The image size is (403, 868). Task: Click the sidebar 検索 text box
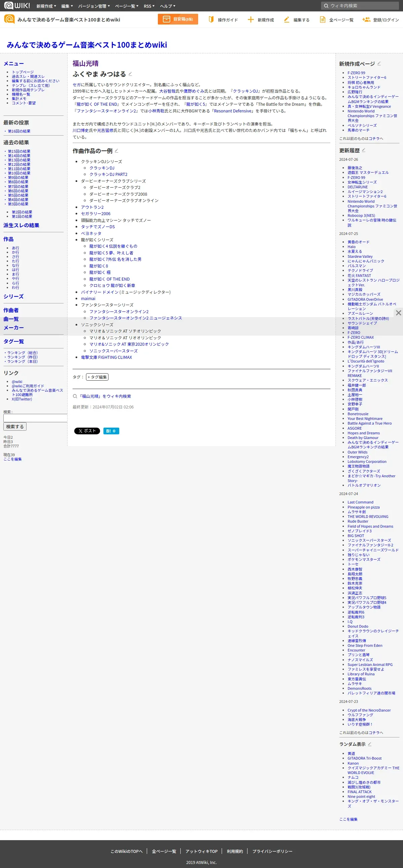click(35, 418)
